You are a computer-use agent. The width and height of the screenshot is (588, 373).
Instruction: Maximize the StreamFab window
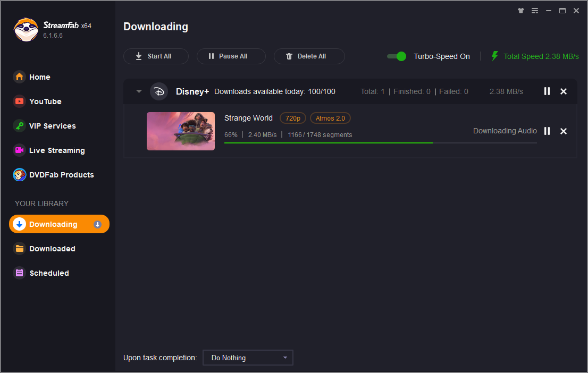562,11
